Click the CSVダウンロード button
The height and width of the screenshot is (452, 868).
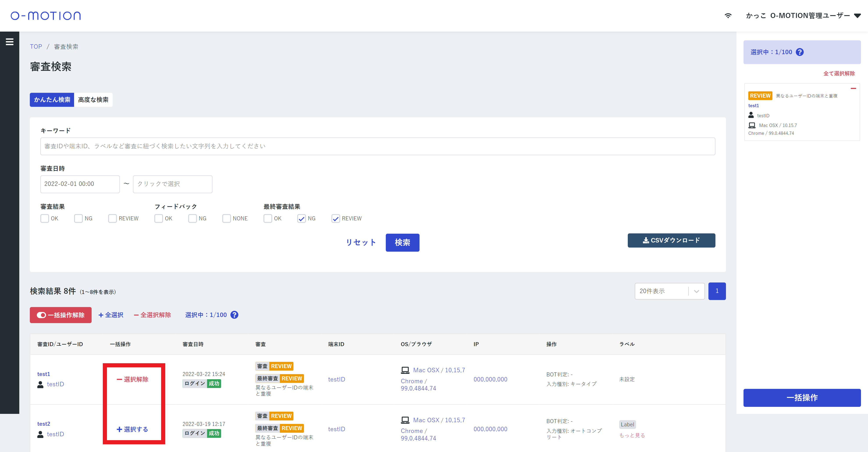(x=671, y=240)
